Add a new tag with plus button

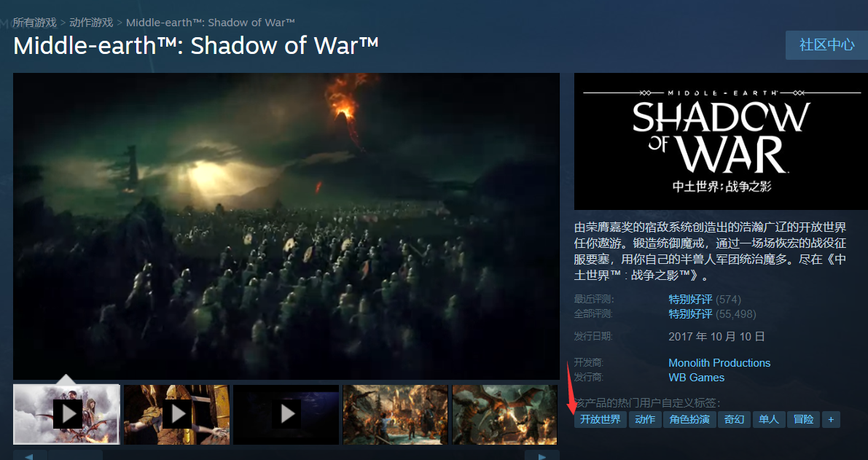(x=831, y=420)
